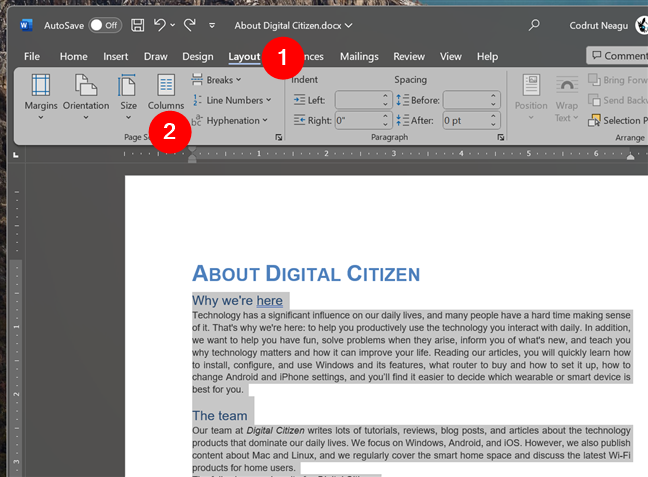Viewport: 648px width, 477px height.
Task: Adjust the Right indent stepper arrows
Action: [x=385, y=120]
